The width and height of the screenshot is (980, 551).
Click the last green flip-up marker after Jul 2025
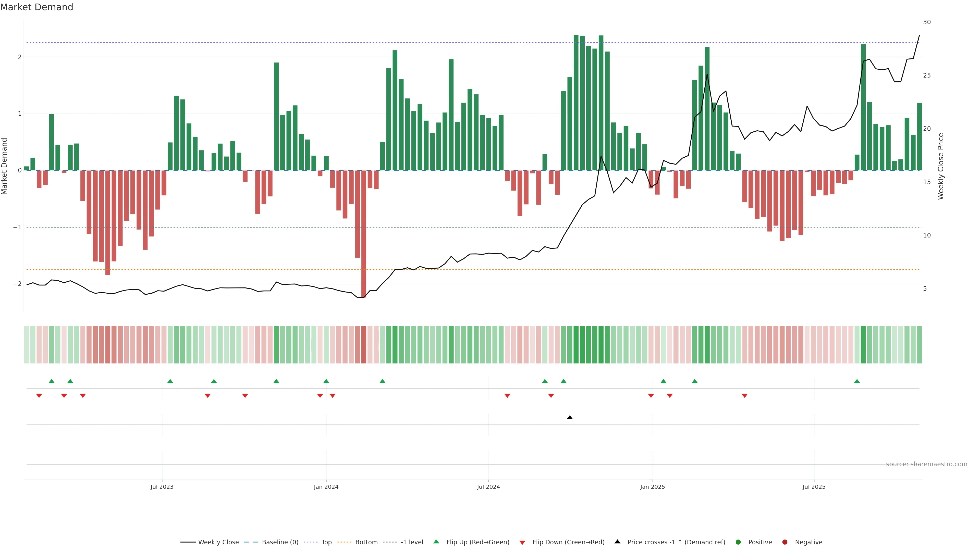[857, 381]
